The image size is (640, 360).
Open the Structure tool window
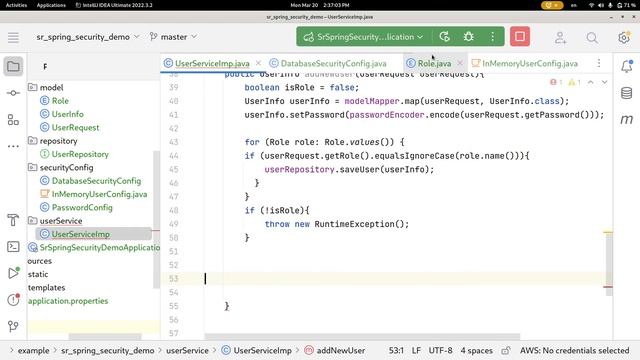[x=13, y=120]
